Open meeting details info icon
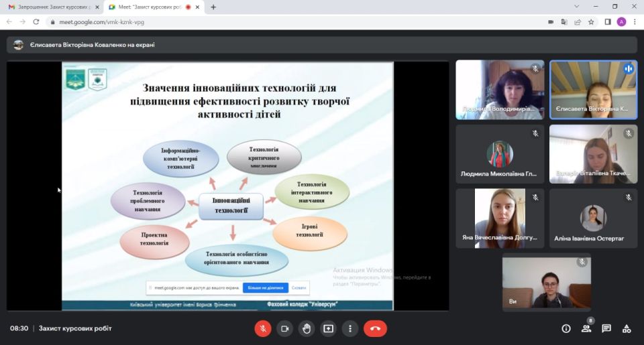Screen dimensions: 644x345 point(566,329)
